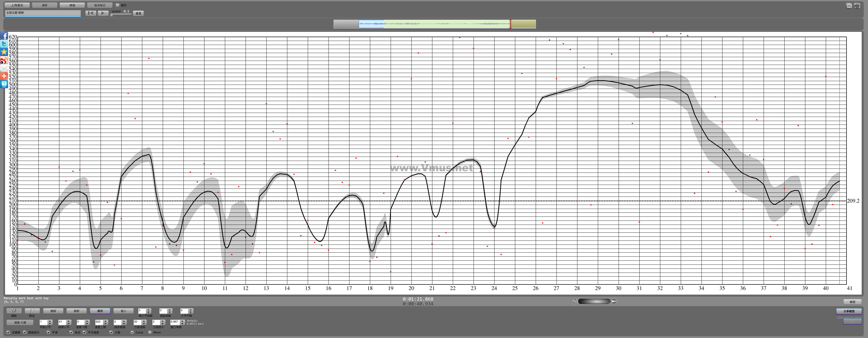Increment the 开始小节 stepper
The width and height of the screenshot is (868, 338).
(x=50, y=321)
